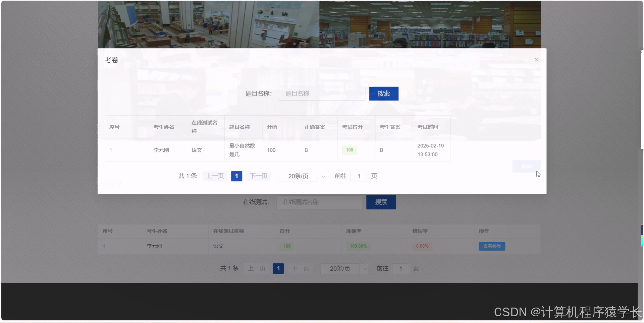Click the 前往 page number input in the dialog

pyautogui.click(x=359, y=176)
